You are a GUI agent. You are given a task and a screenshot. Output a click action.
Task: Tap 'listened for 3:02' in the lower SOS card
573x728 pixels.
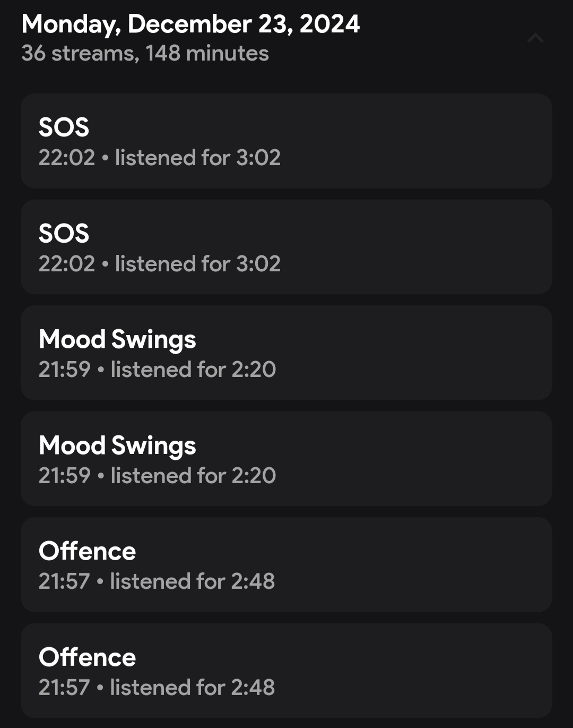point(197,264)
